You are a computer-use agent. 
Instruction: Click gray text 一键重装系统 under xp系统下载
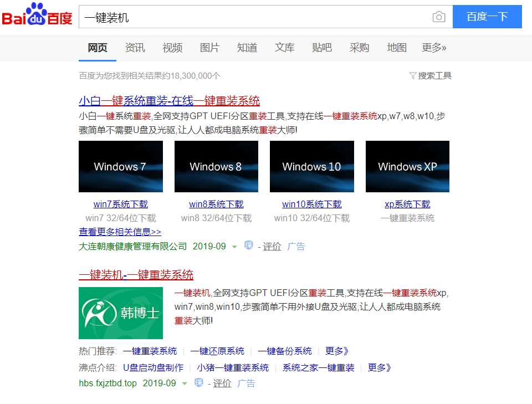tap(407, 218)
